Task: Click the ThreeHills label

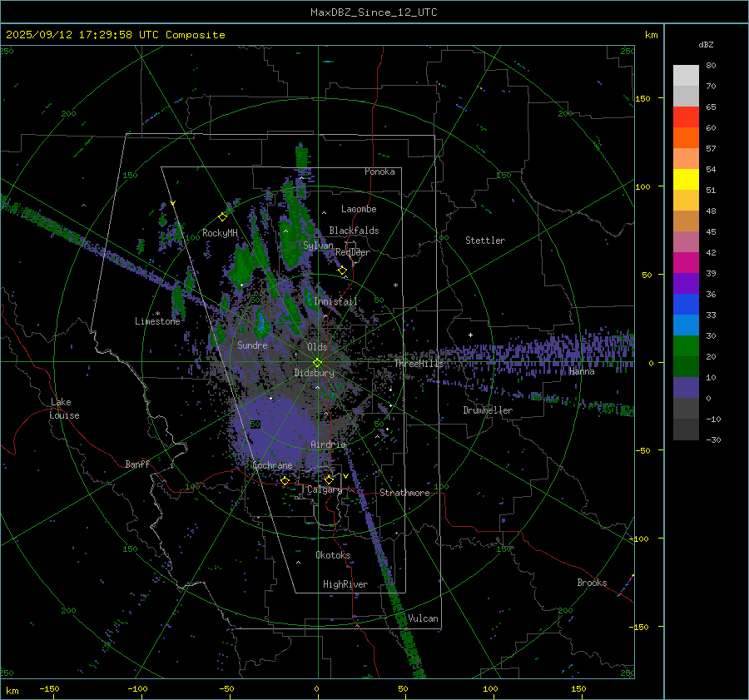Action: coord(419,364)
